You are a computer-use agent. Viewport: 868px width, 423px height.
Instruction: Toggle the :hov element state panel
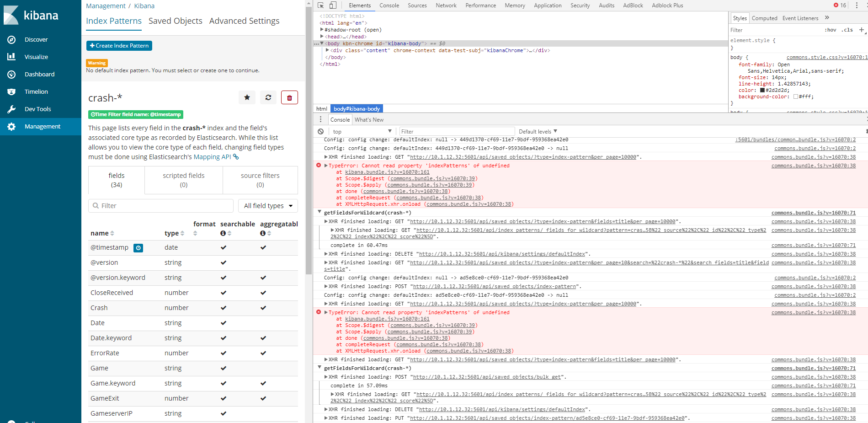click(831, 30)
